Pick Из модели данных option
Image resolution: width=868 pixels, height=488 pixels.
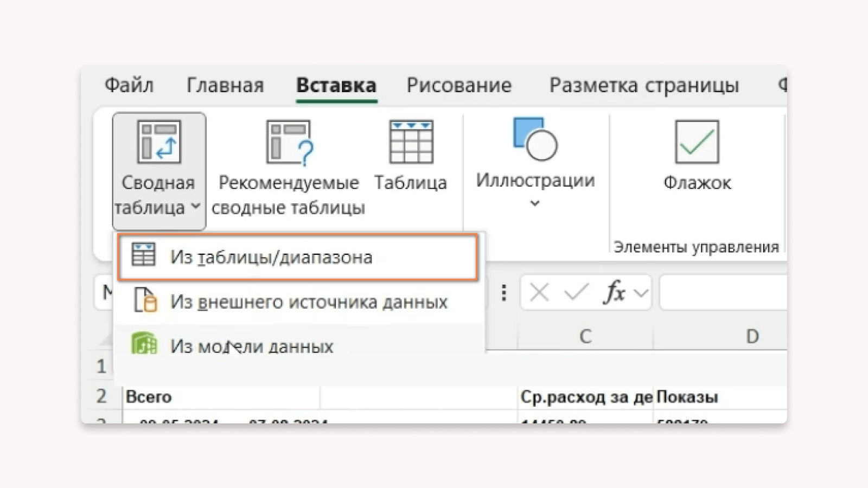(x=297, y=345)
